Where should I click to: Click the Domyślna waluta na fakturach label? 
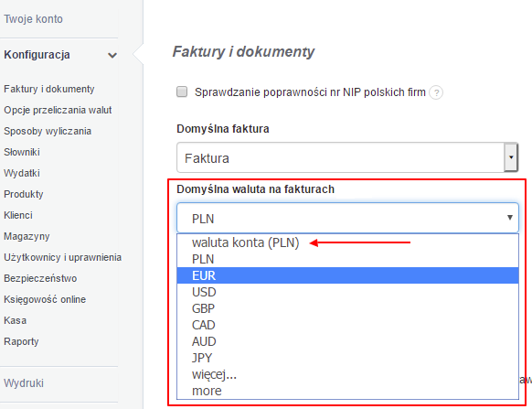click(255, 189)
